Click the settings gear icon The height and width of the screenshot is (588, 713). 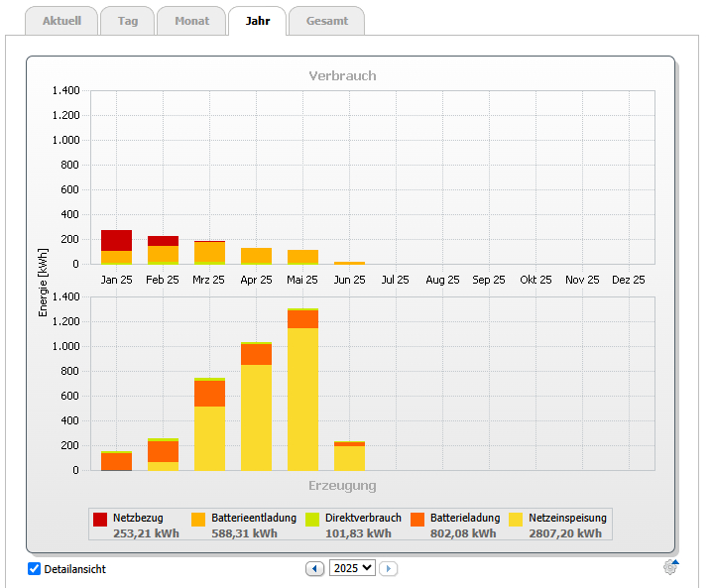click(670, 567)
